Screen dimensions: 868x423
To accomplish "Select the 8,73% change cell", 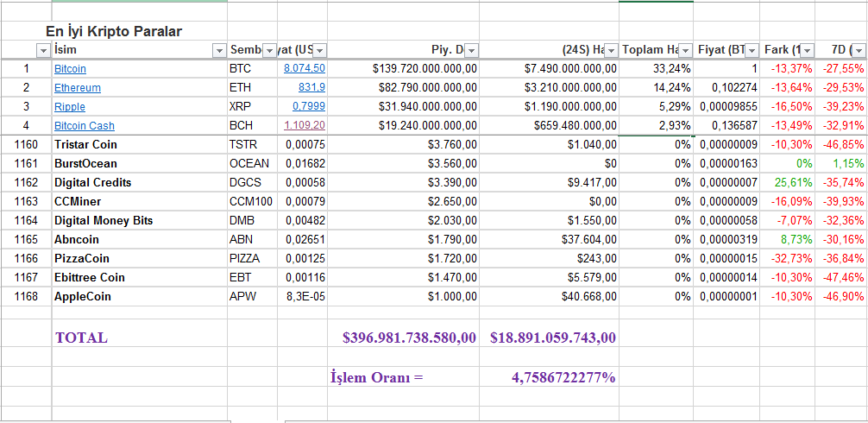I will pos(787,239).
